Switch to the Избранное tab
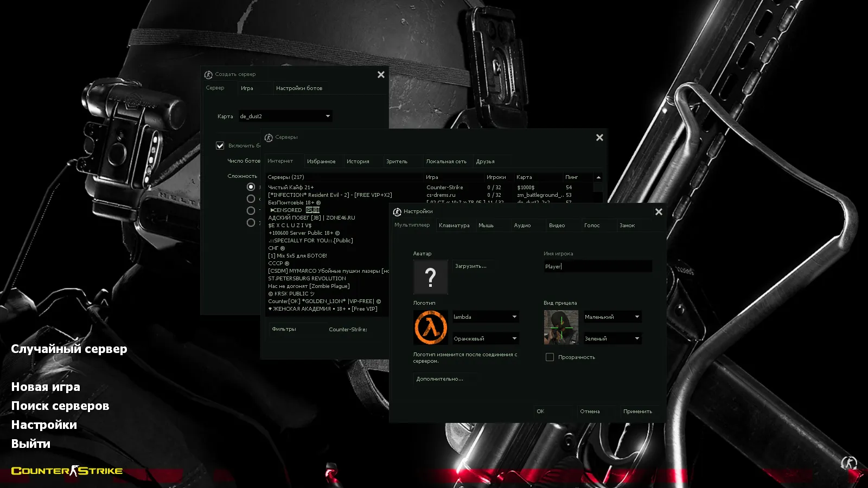 point(322,161)
